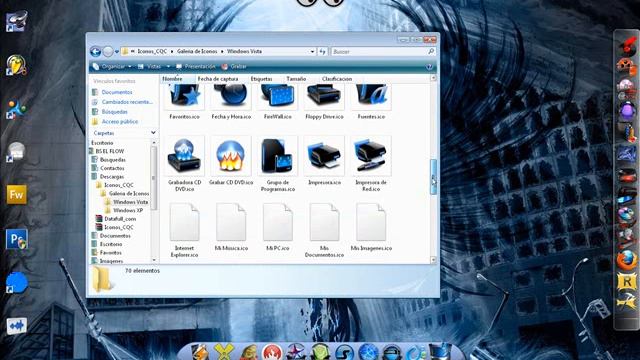The width and height of the screenshot is (640, 360).
Task: Select Fecha y Hora.ico file
Action: (x=231, y=102)
